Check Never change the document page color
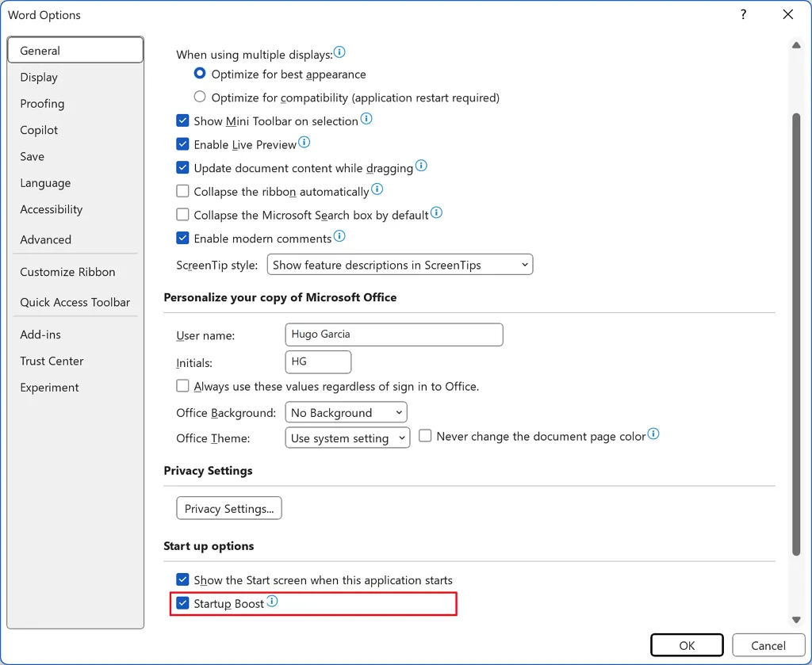The width and height of the screenshot is (812, 665). pyautogui.click(x=425, y=436)
